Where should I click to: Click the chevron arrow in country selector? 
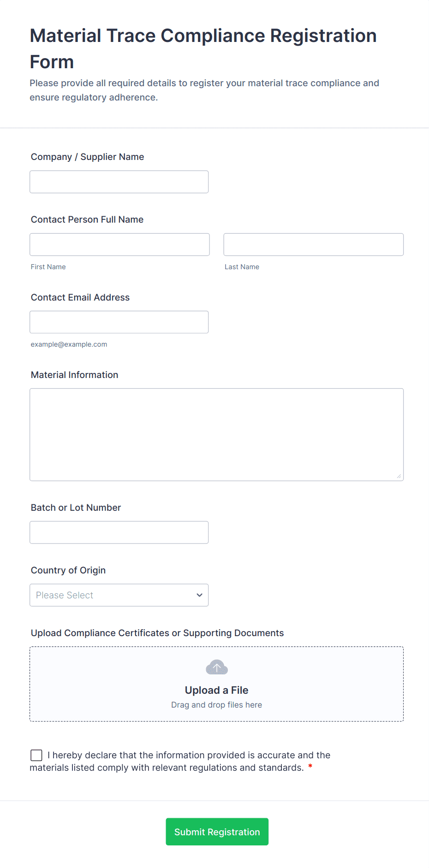199,595
